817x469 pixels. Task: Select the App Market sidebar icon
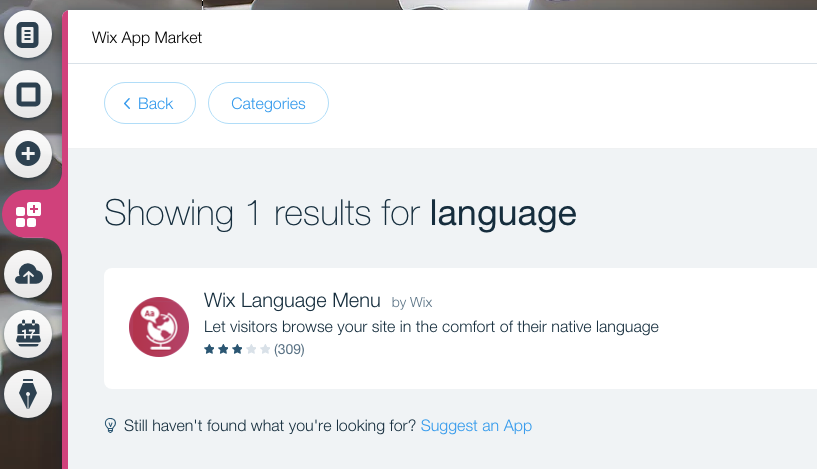coord(28,213)
